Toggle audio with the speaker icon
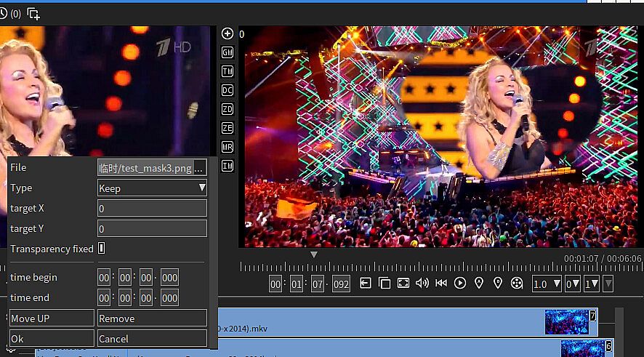The width and height of the screenshot is (644, 357). (422, 284)
